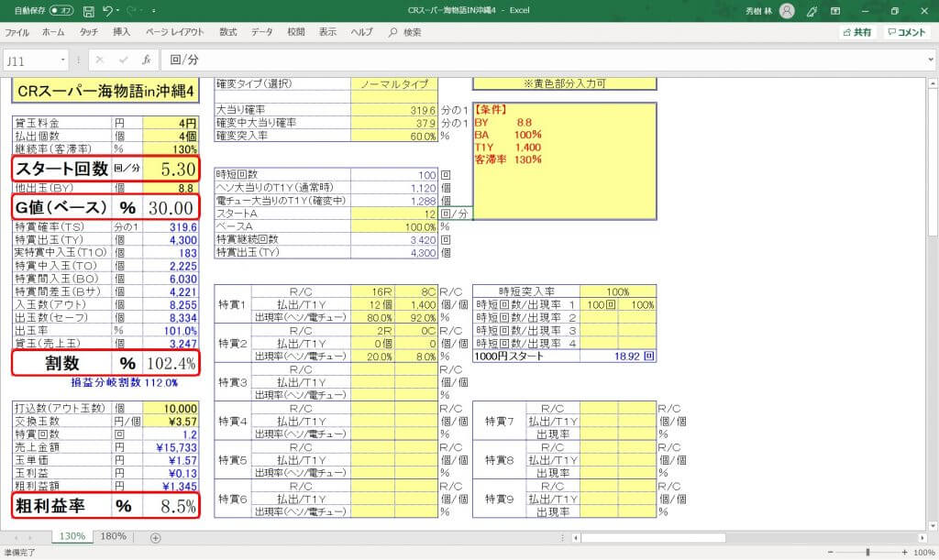Click the 100% zoom level text

click(x=924, y=553)
